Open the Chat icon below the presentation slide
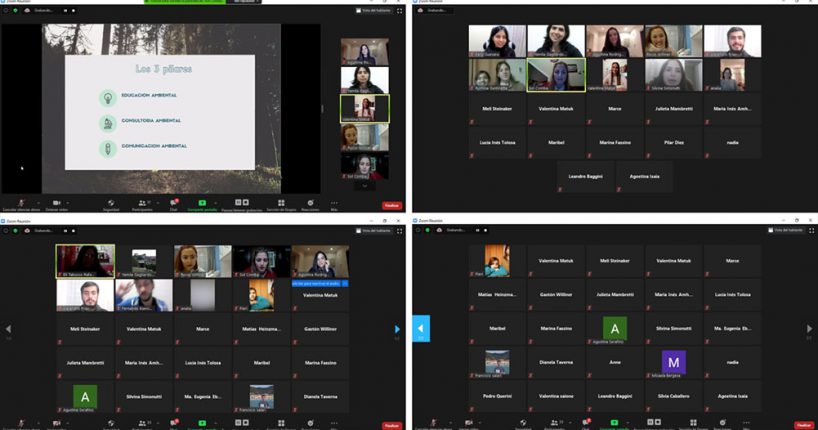This screenshot has height=430, width=818. click(x=173, y=203)
